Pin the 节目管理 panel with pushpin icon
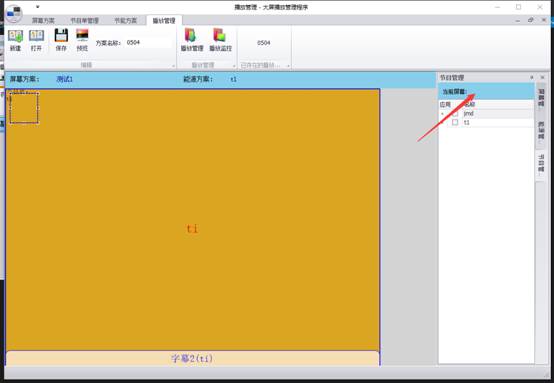The height and width of the screenshot is (383, 554). pos(532,77)
